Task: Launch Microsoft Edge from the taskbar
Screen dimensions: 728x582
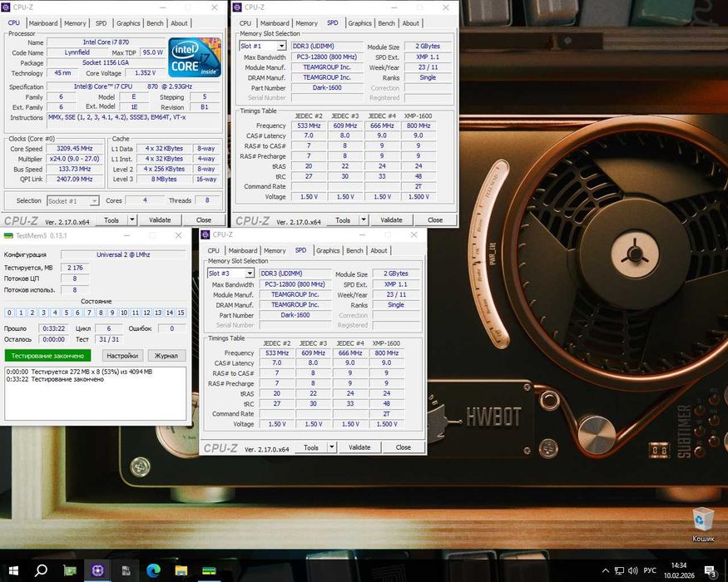Action: coord(153,570)
